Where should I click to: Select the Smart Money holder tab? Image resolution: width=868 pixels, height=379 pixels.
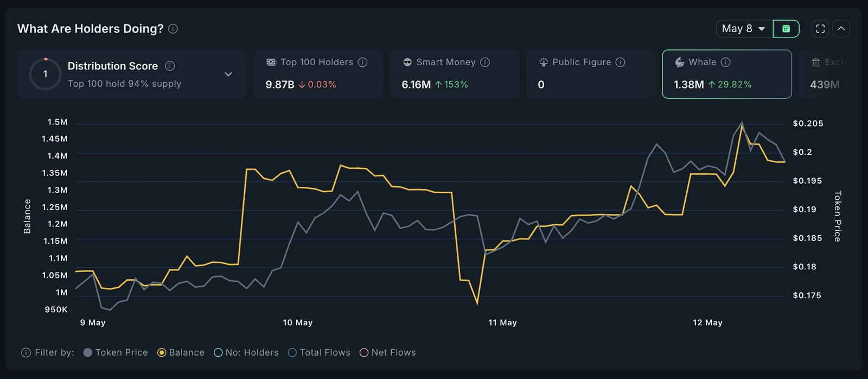pos(455,74)
